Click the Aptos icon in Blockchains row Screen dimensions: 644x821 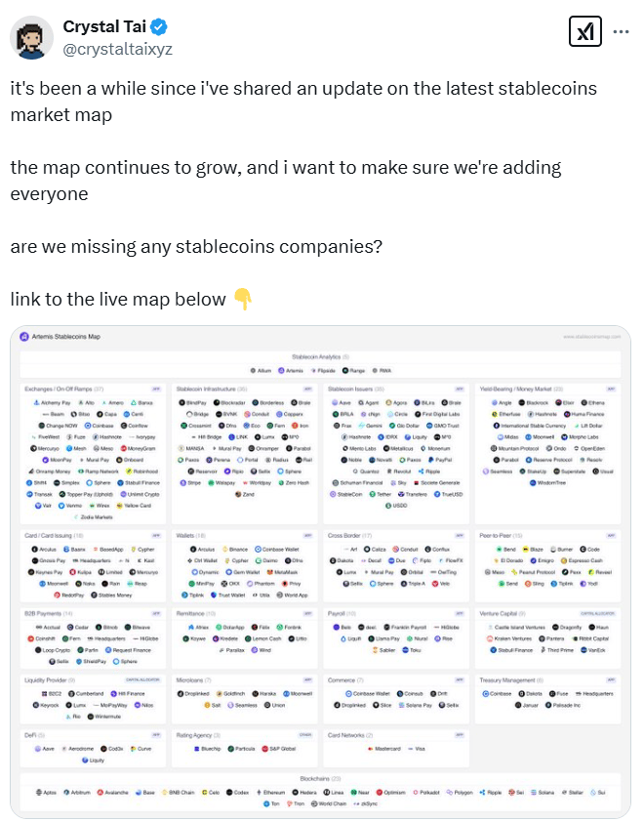(35, 793)
